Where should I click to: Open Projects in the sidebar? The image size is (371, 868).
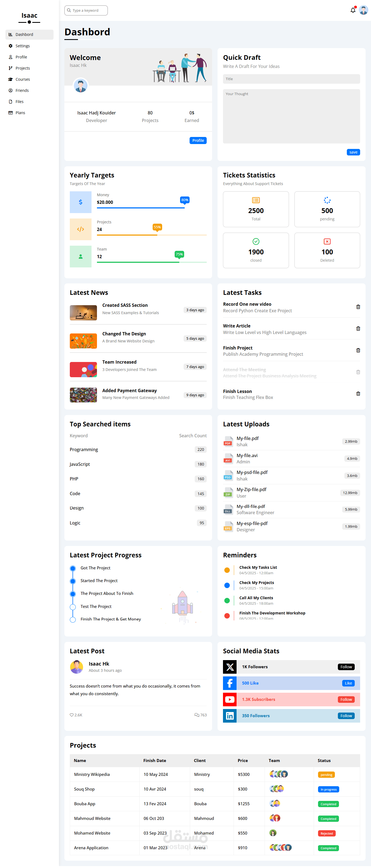[29, 68]
